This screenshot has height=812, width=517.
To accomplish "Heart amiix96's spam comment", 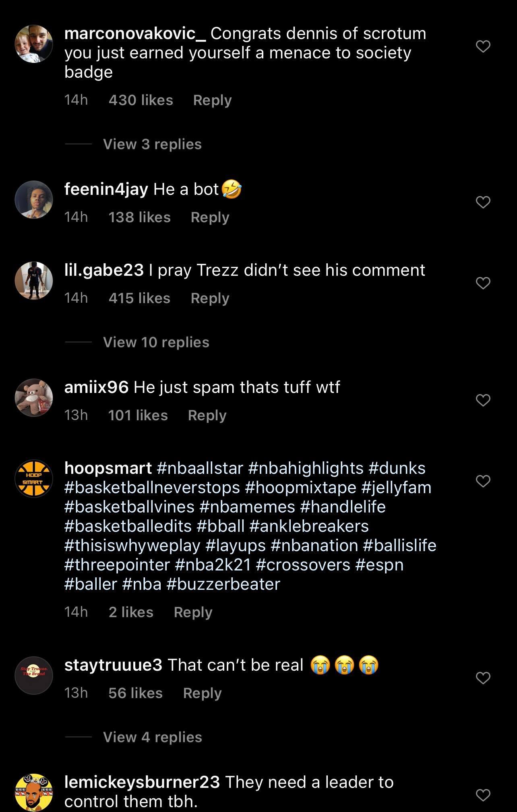I will tap(483, 400).
